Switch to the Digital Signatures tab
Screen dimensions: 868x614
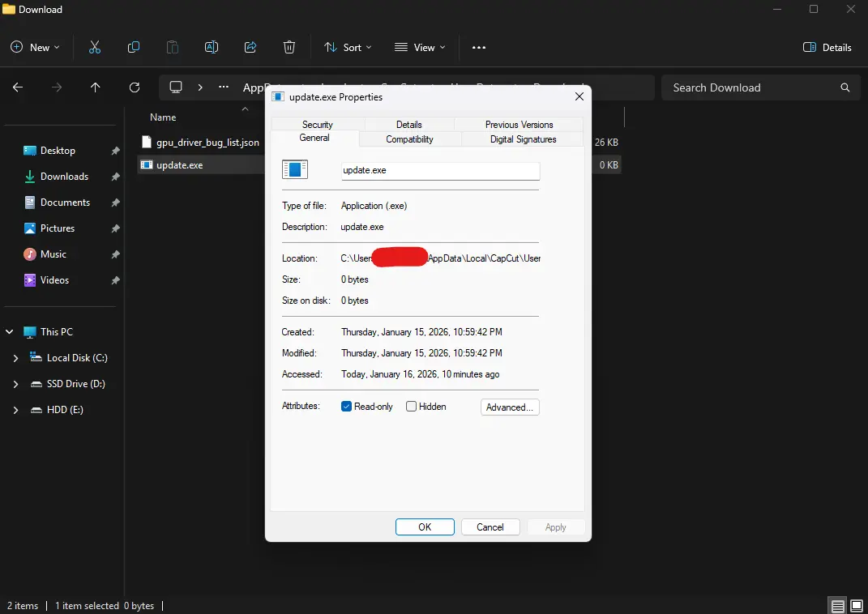coord(523,139)
